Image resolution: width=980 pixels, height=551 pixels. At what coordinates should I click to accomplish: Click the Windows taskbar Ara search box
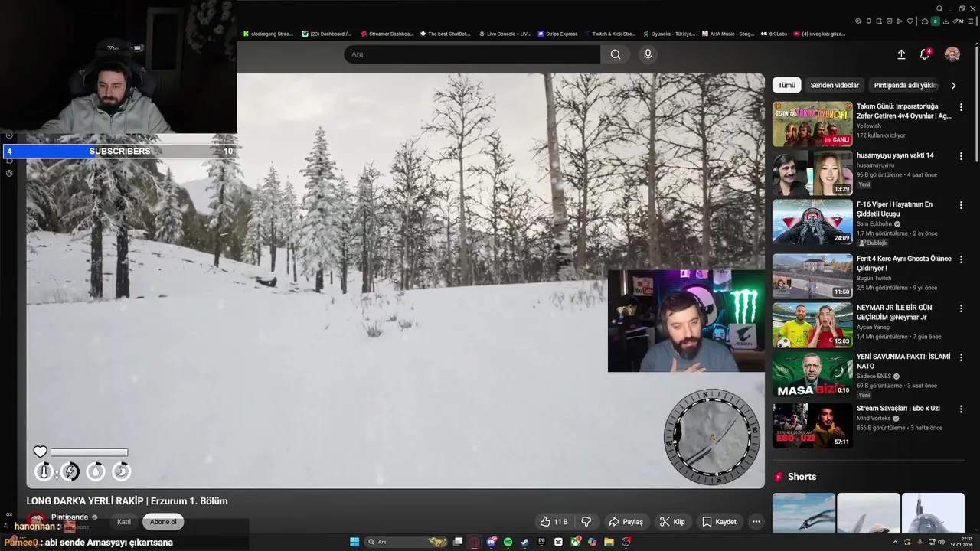tap(407, 542)
